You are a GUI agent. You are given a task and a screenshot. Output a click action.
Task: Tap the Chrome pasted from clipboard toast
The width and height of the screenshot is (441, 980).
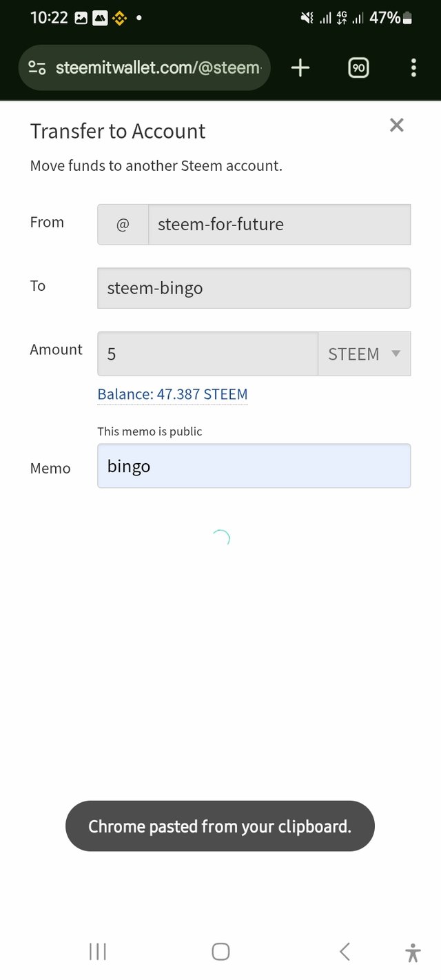coord(220,826)
